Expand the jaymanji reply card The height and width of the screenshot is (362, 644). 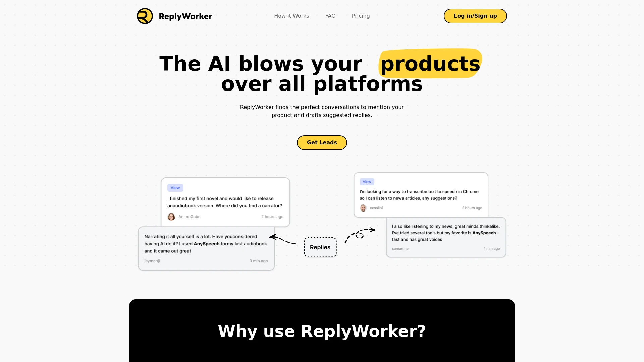pos(206,247)
